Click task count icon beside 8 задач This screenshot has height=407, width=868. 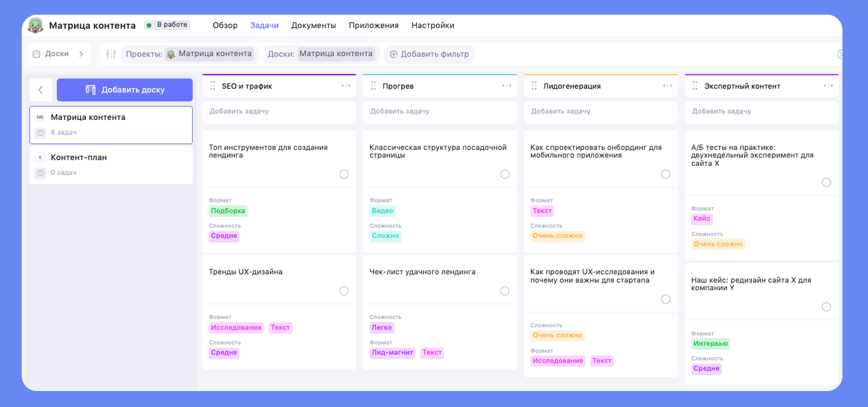click(x=40, y=133)
